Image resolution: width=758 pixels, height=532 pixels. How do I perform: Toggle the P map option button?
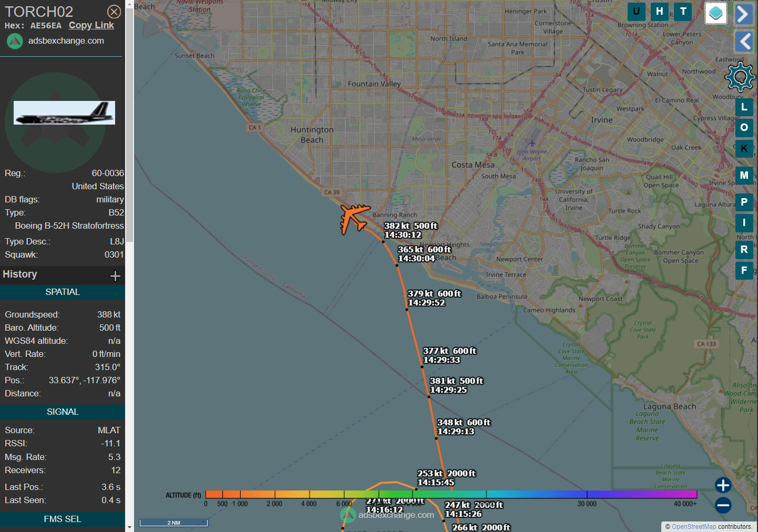(x=744, y=202)
